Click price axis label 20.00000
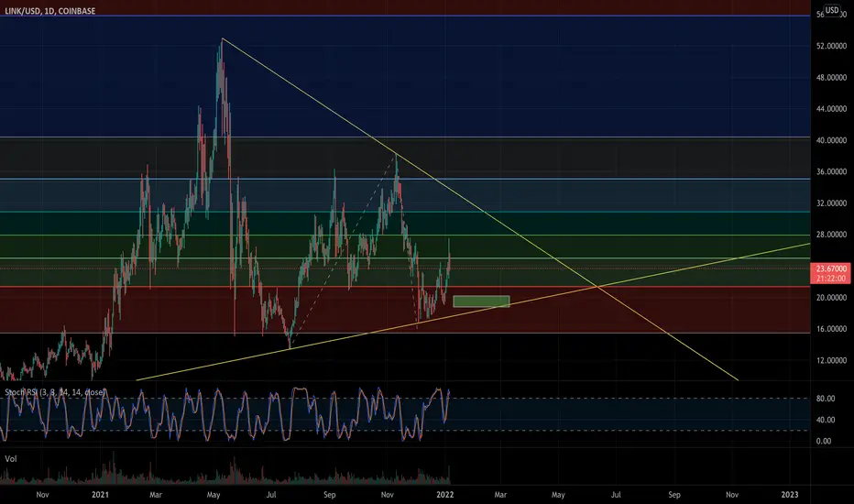The width and height of the screenshot is (854, 504). coord(832,298)
